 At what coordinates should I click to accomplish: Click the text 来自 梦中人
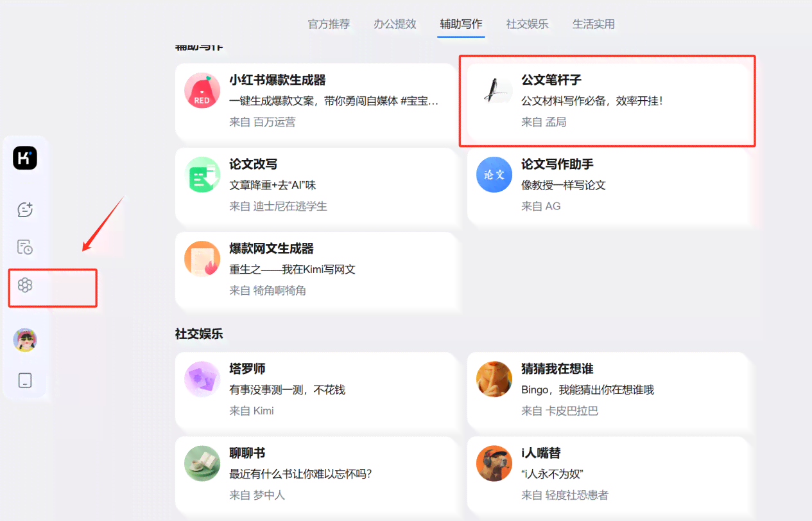[x=257, y=495]
